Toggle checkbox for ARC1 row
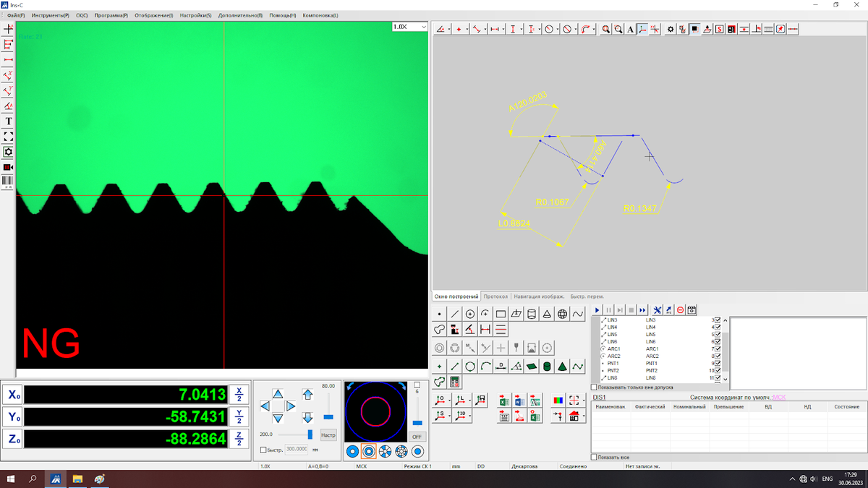This screenshot has width=868, height=488. [718, 348]
